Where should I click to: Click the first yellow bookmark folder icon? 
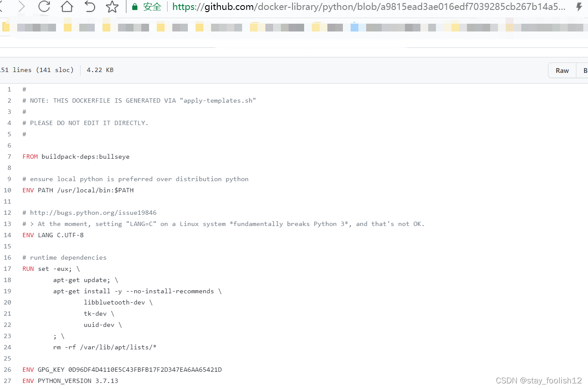(x=6, y=27)
